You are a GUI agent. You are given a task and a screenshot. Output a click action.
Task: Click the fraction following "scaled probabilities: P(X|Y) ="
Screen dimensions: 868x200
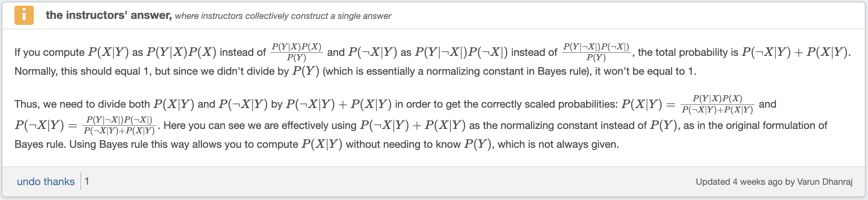point(717,104)
